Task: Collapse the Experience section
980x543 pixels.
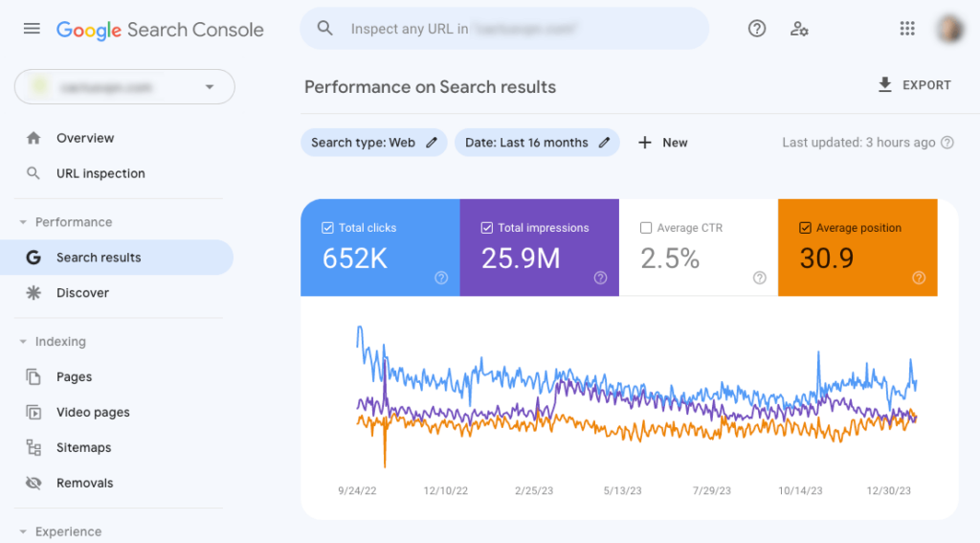Action: (x=23, y=532)
